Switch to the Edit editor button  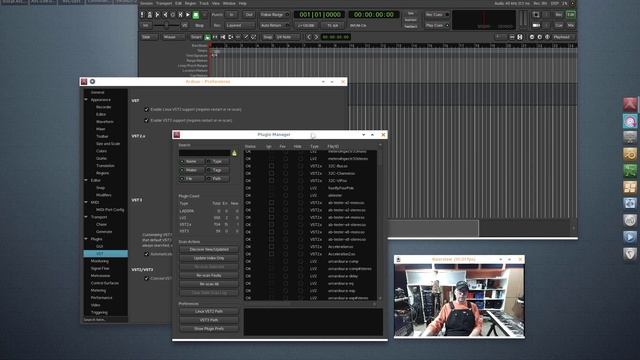click(571, 15)
